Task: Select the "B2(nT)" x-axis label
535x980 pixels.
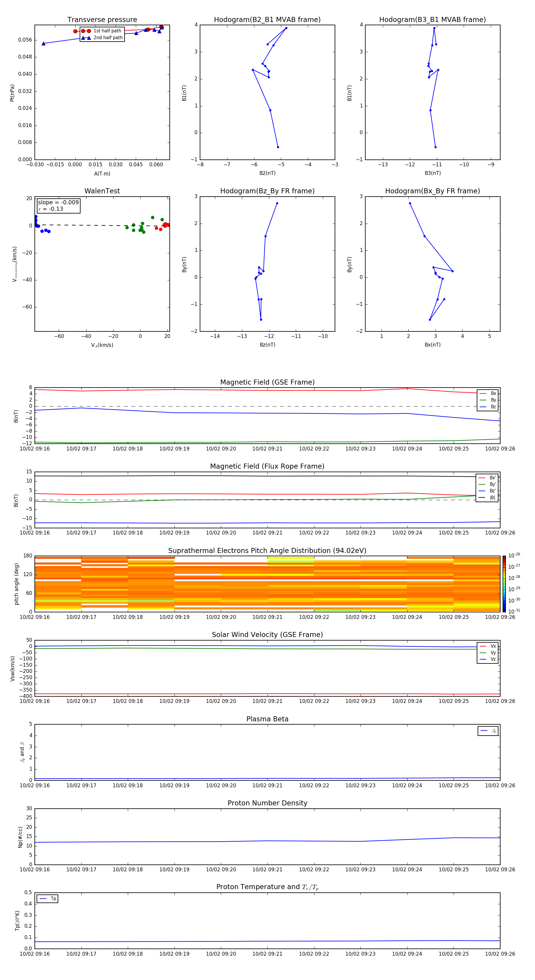Action: pos(267,173)
